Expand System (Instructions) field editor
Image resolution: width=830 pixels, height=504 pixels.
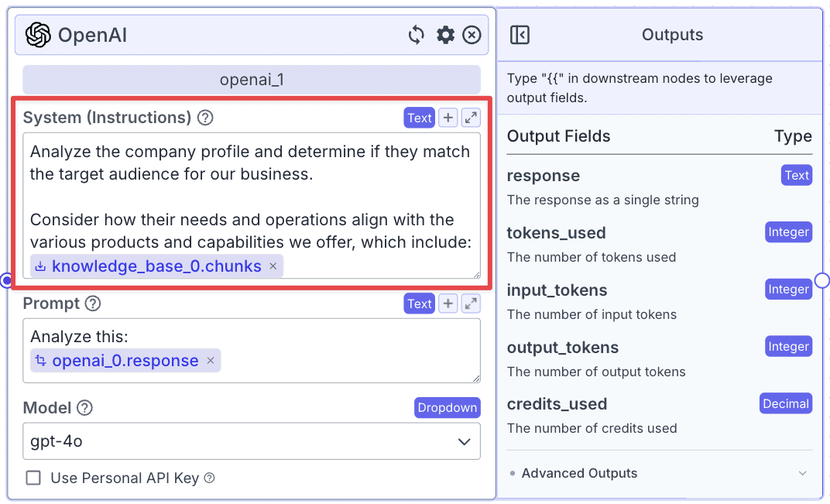click(x=471, y=118)
